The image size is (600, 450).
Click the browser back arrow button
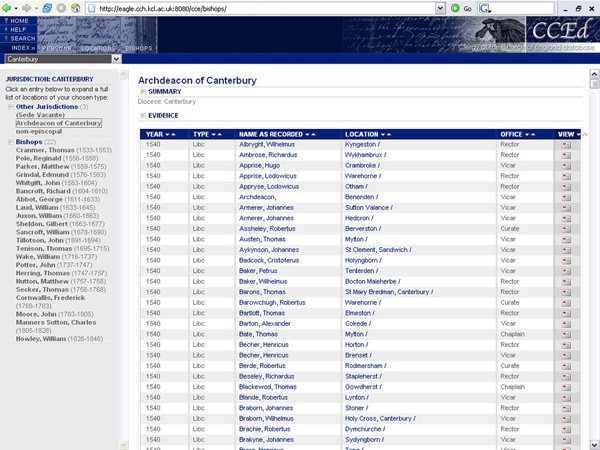(9, 8)
